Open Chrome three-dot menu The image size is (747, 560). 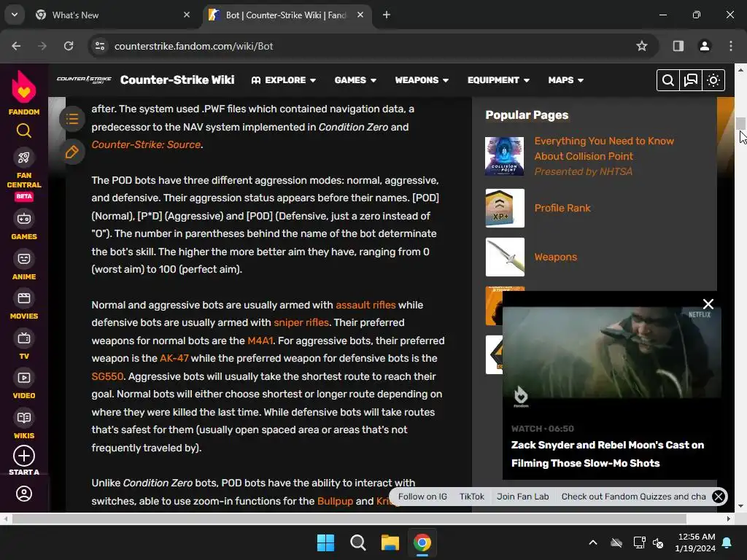click(x=730, y=46)
